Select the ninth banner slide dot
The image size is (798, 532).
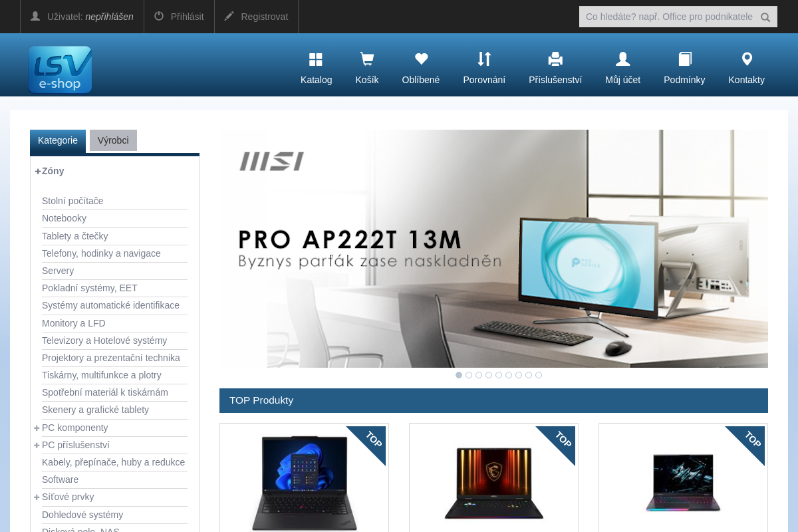(x=539, y=375)
